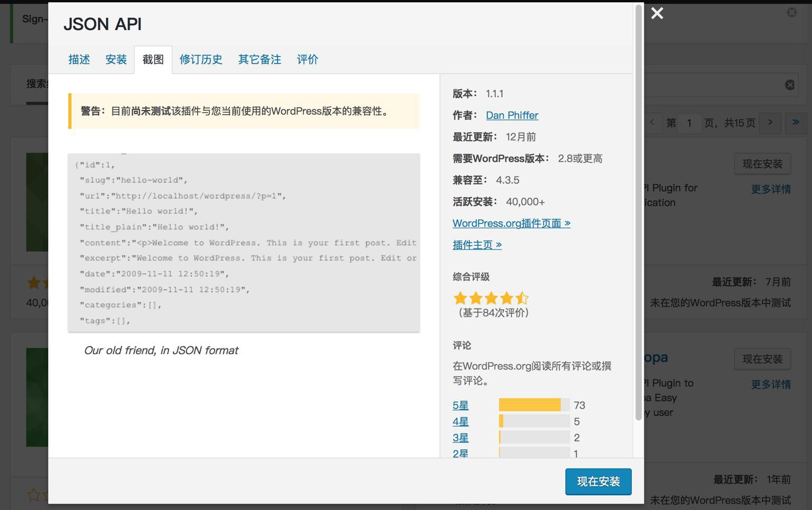Switch to the 安装 tab
The width and height of the screenshot is (812, 510).
116,60
